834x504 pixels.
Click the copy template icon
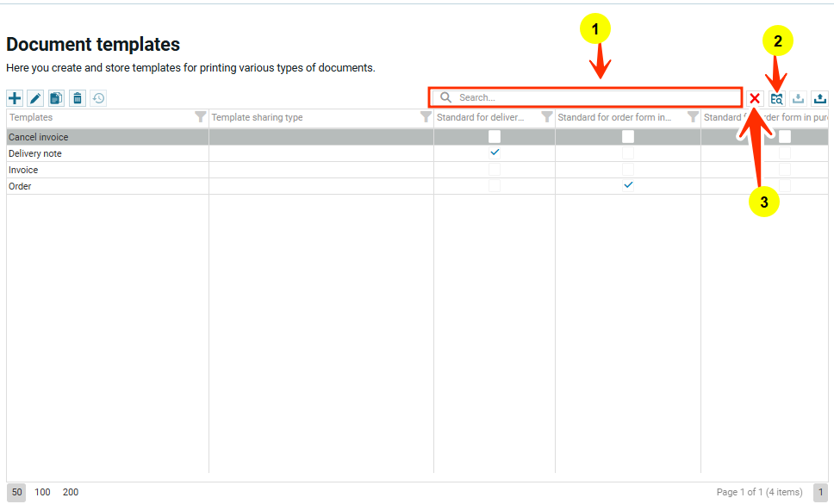[x=56, y=98]
